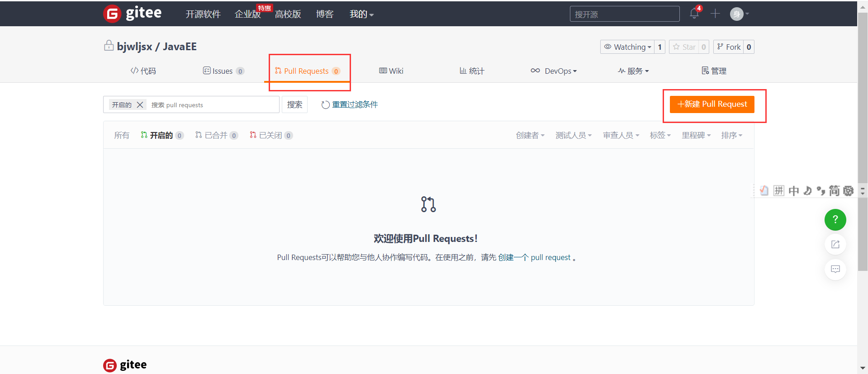The image size is (868, 374).
Task: Click the bjwljsx owner link
Action: 134,47
